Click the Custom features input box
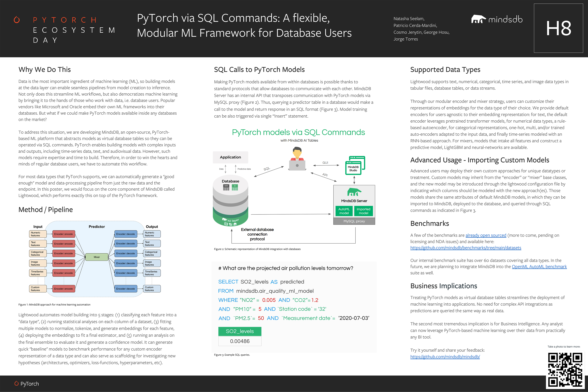This screenshot has height=392, width=588. coord(38,289)
